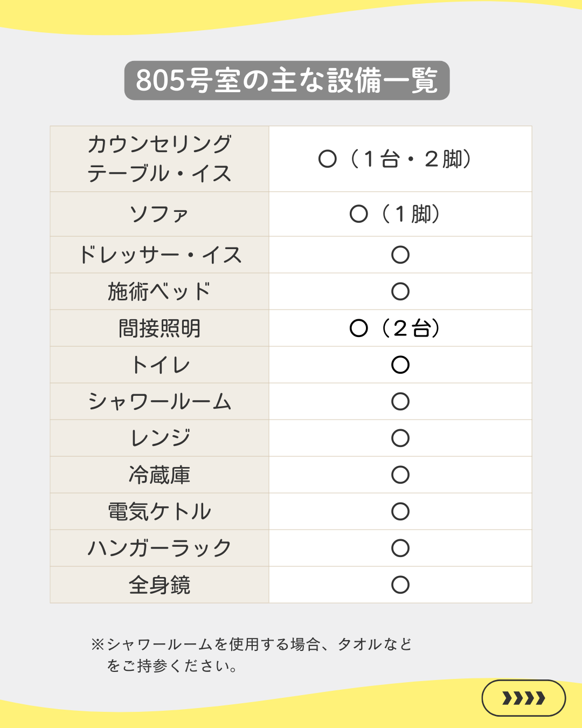Click the ○(1脚) value for ソファ
The image size is (582, 728).
pyautogui.click(x=396, y=214)
